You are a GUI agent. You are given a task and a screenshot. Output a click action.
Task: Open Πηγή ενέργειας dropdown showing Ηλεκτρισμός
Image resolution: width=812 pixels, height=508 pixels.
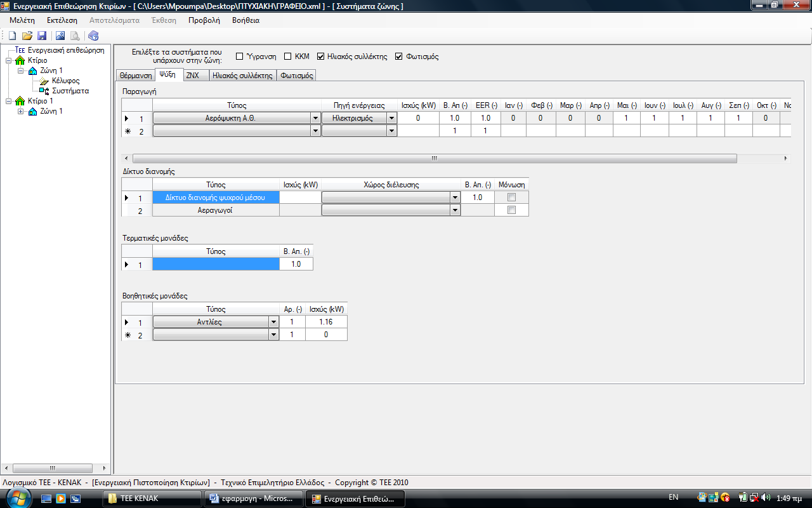pyautogui.click(x=391, y=118)
